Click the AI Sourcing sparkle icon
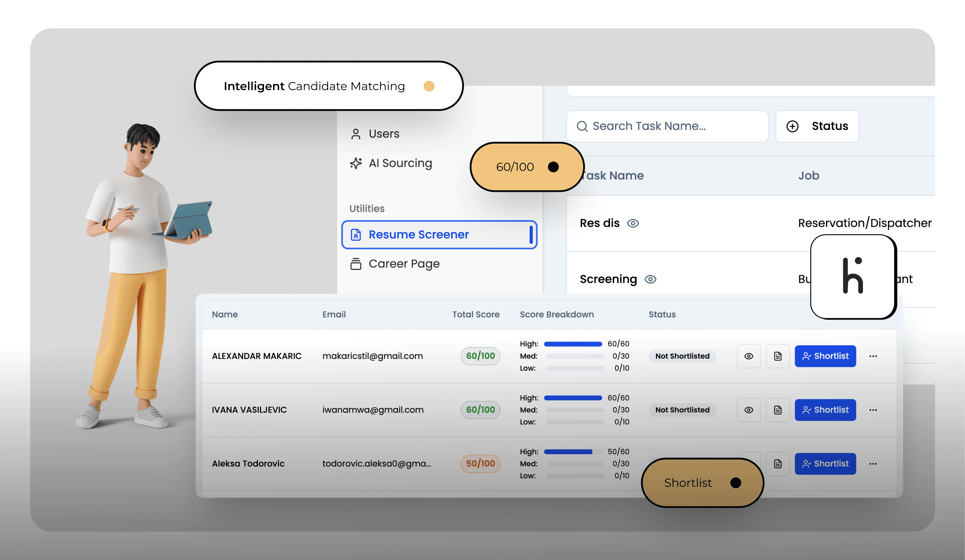The image size is (965, 560). click(356, 163)
